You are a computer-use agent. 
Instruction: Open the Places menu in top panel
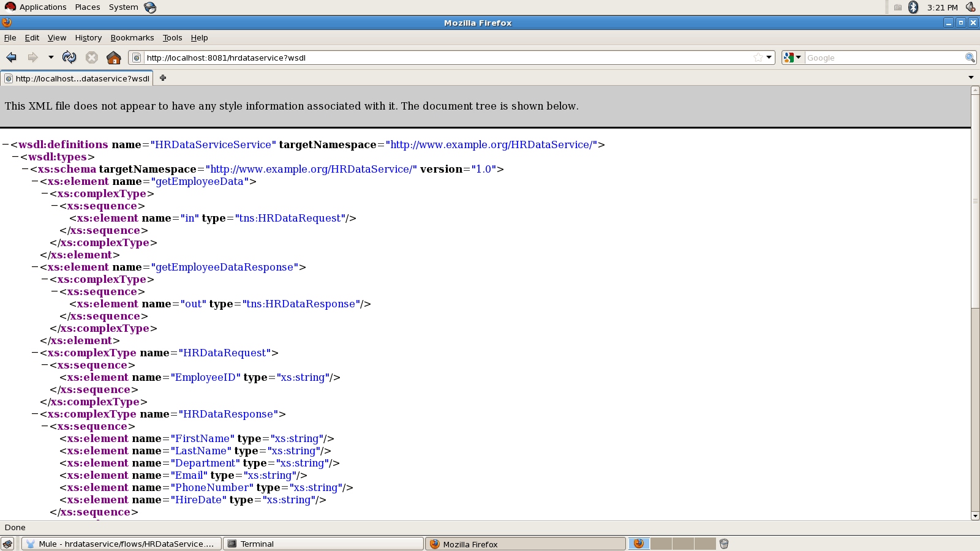[x=88, y=7]
